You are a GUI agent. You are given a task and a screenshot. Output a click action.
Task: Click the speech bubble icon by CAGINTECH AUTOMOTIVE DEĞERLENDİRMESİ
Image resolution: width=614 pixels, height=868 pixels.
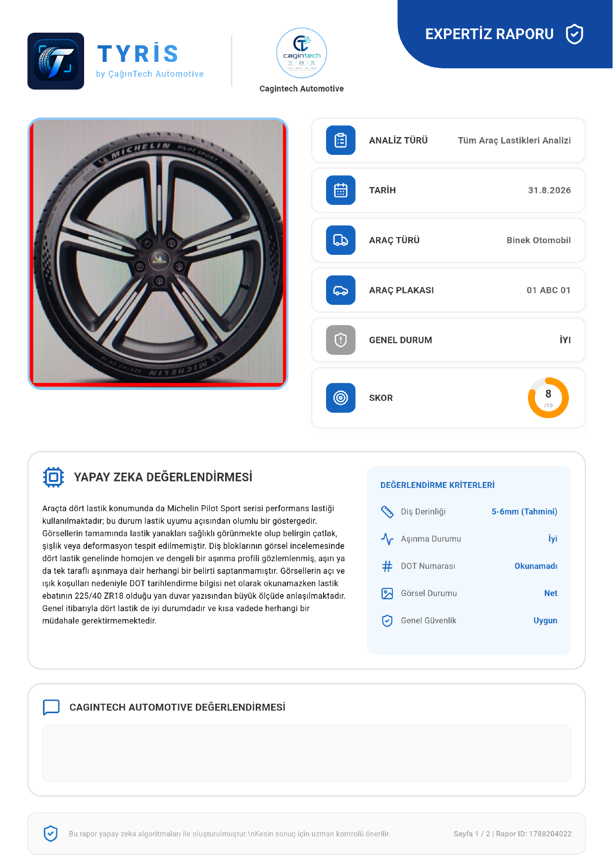[51, 707]
